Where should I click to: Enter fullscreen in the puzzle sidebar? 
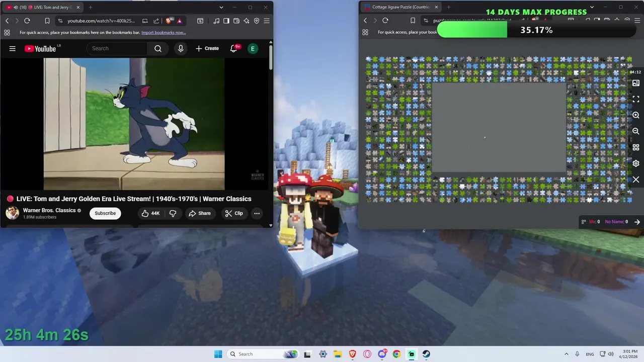[636, 99]
